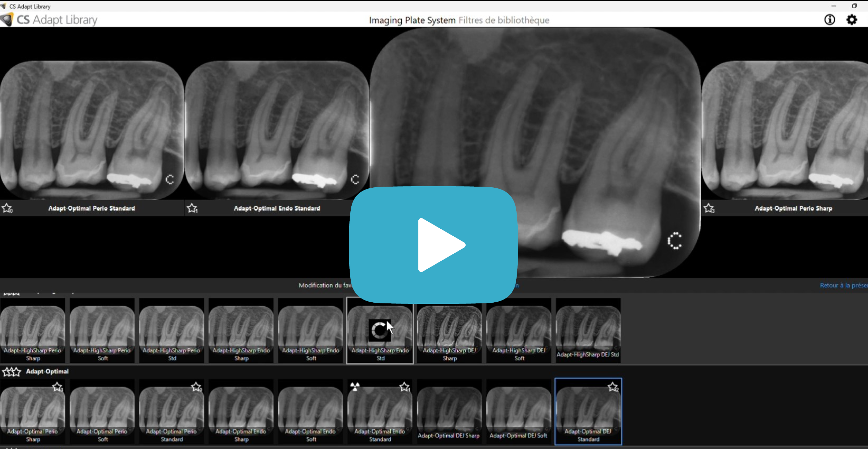
Task: Click the 'Filtres de bibliothèque' title text
Action: point(504,20)
